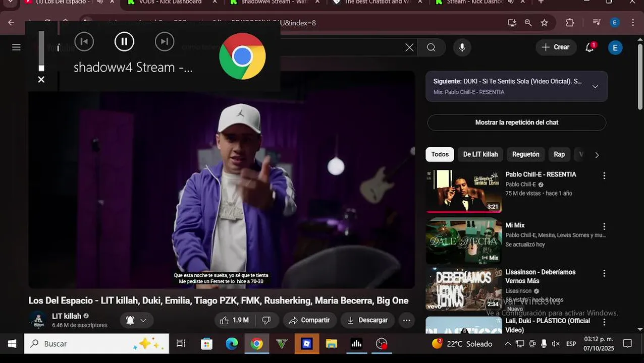
Task: Open Chrome media control icon
Action: pos(597,23)
